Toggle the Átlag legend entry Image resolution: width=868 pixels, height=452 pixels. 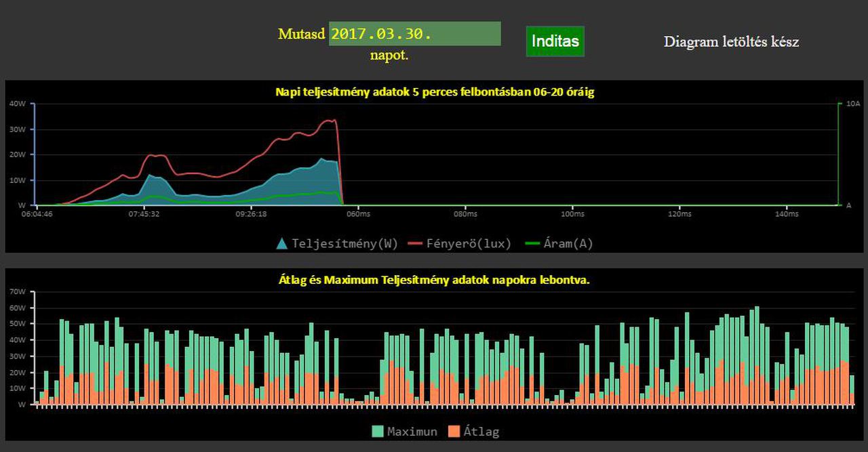[475, 432]
